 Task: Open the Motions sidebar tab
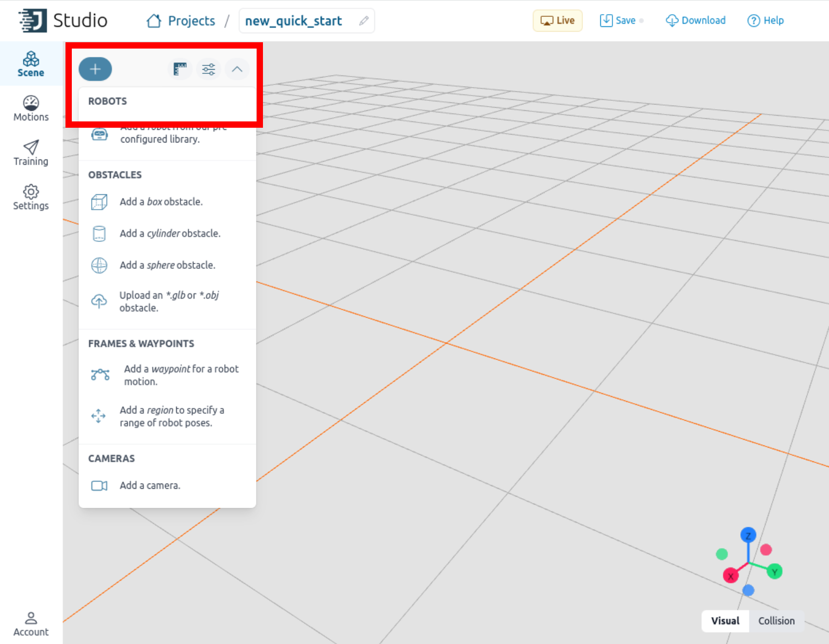pos(31,108)
